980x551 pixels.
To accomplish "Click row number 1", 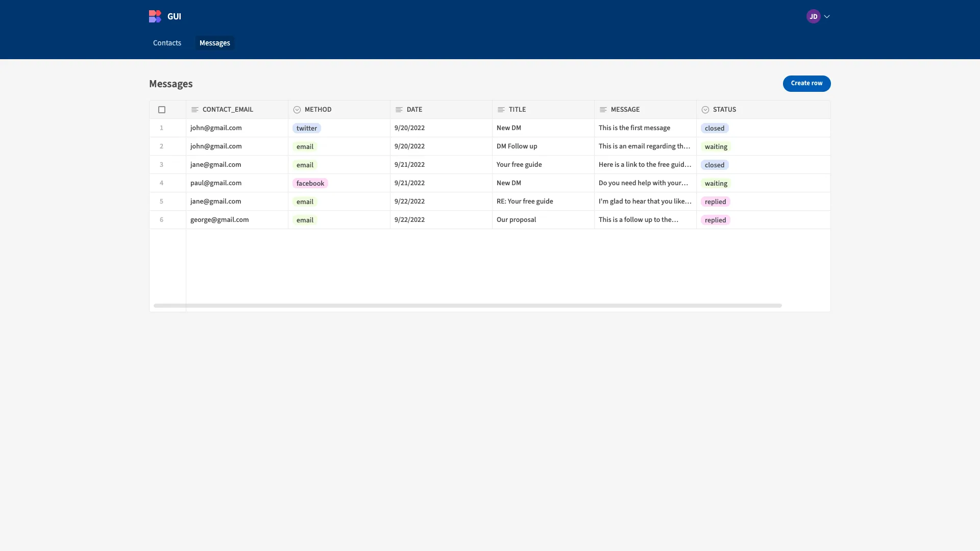I will tap(161, 128).
